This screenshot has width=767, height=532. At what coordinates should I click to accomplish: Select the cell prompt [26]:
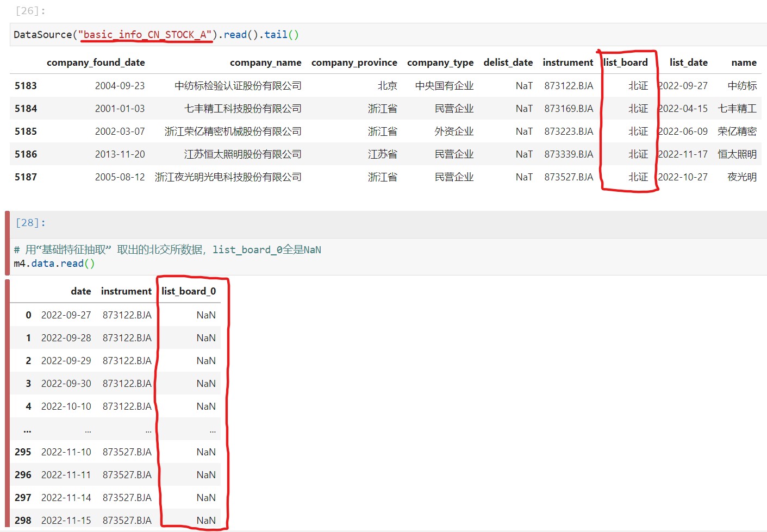pyautogui.click(x=31, y=11)
